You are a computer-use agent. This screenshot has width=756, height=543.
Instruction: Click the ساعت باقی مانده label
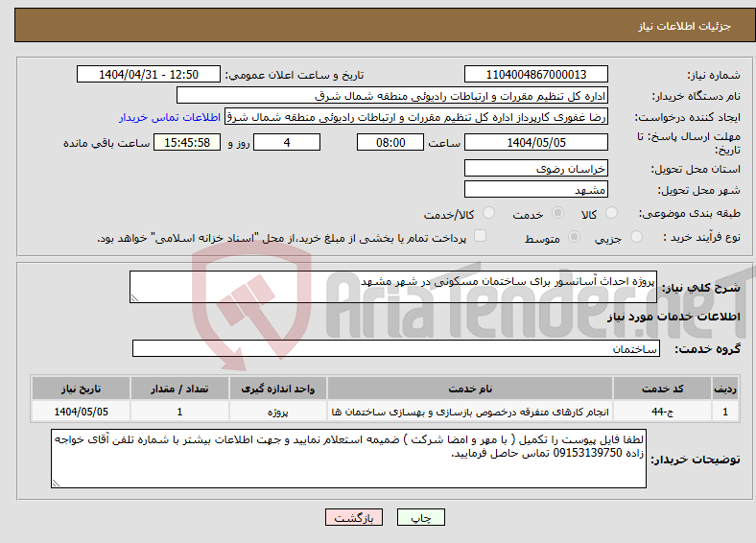coord(106,143)
